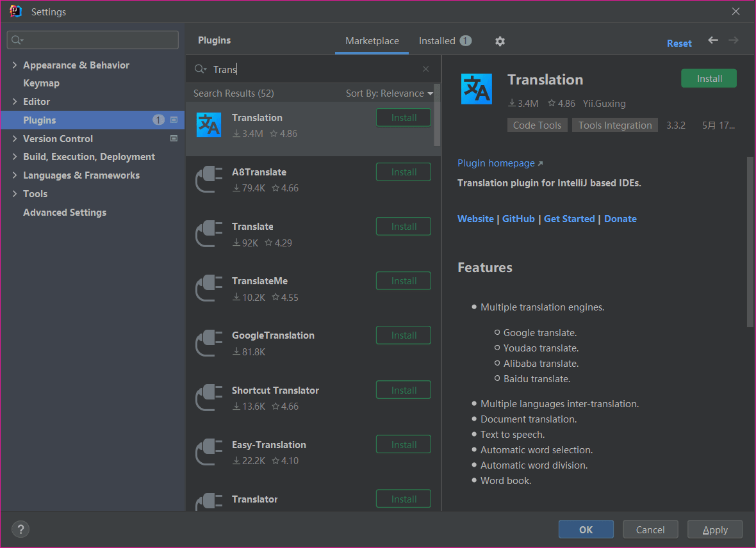Expand Appearance & Behavior section
This screenshot has width=756, height=548.
15,65
